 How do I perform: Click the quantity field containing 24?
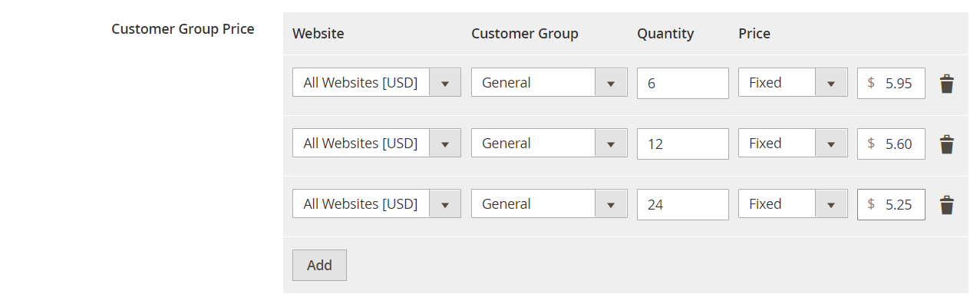pyautogui.click(x=683, y=204)
